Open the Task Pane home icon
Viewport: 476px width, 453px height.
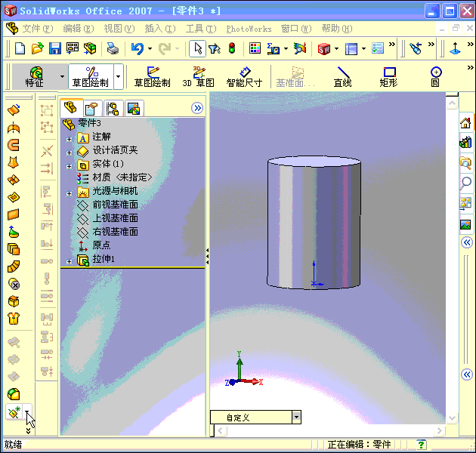(x=465, y=123)
